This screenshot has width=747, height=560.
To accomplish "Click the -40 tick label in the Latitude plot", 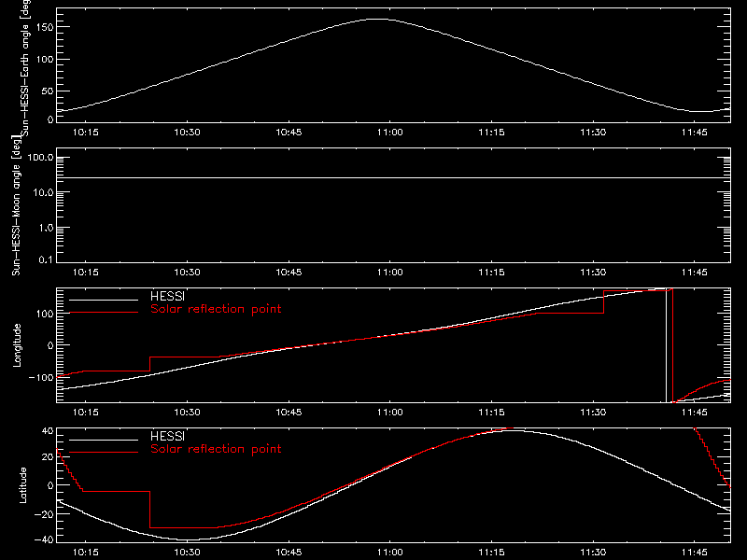I will 44,540.
